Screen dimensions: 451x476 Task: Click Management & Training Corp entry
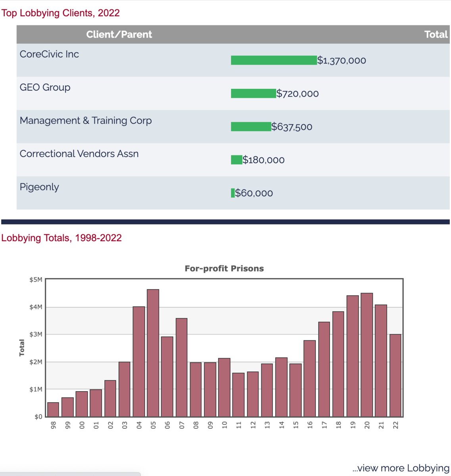(86, 121)
